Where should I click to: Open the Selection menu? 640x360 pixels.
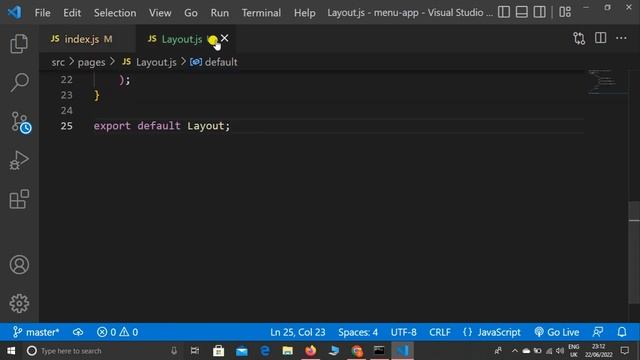pos(115,13)
